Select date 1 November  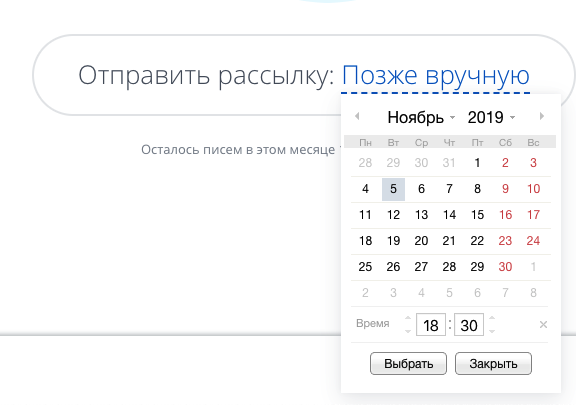point(477,163)
